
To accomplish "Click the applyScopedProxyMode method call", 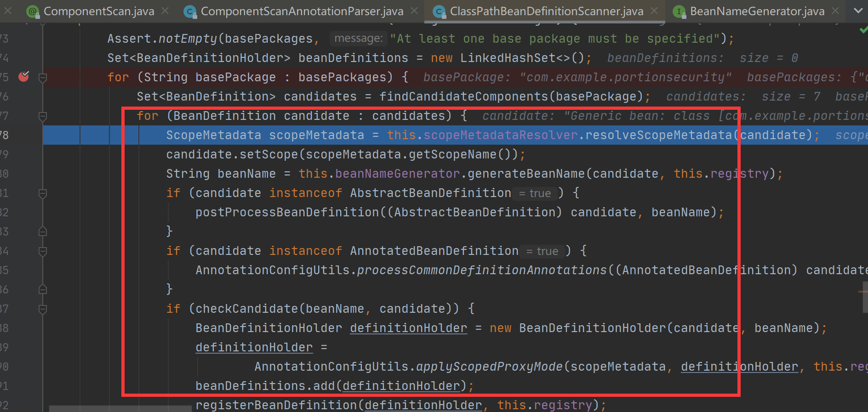I will (489, 367).
